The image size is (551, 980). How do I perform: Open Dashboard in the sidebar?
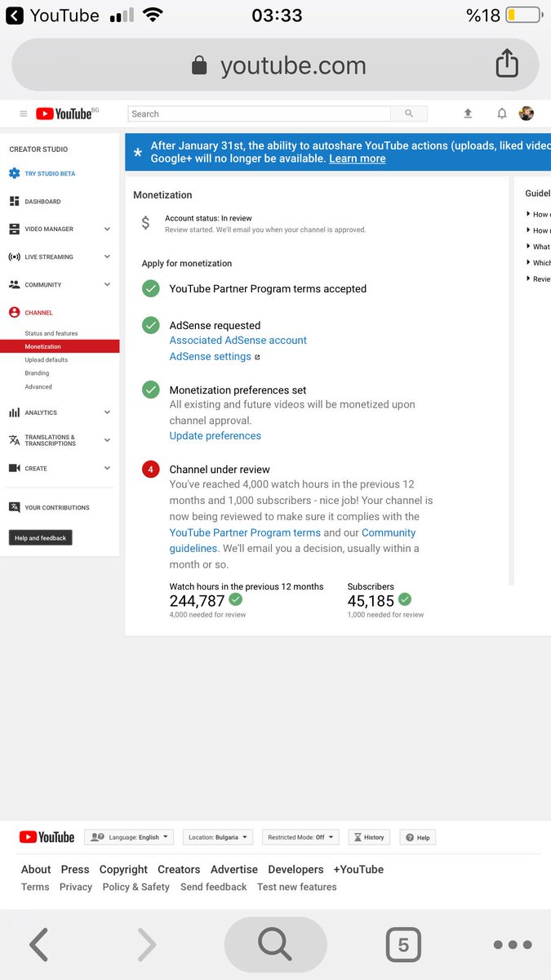(42, 202)
